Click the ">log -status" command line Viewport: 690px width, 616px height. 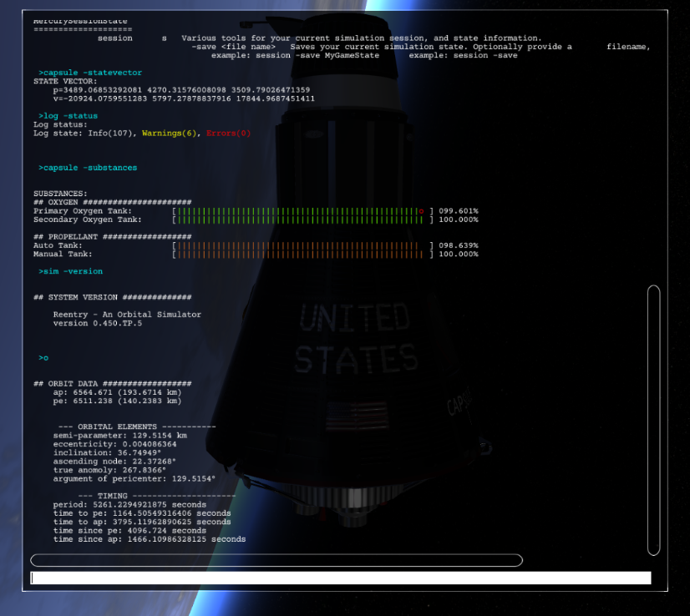point(68,116)
